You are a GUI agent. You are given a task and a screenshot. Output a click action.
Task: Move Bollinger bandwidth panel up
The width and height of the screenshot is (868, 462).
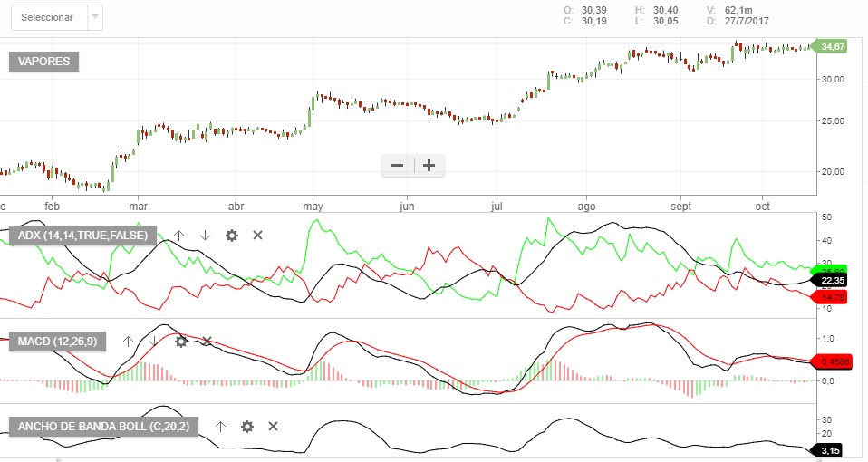[220, 427]
